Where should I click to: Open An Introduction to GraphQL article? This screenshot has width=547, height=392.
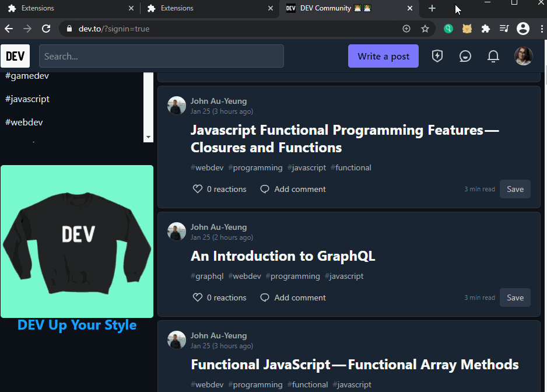(283, 256)
